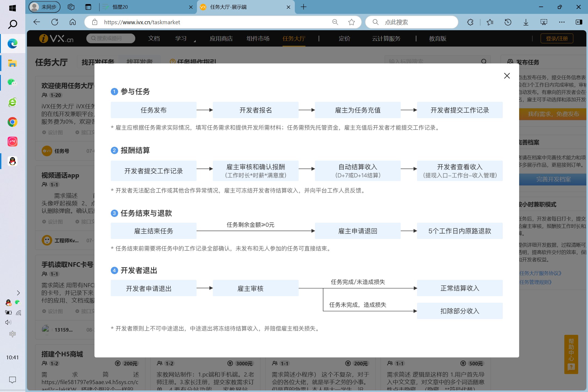588x392 pixels.
Task: Click search icon in 输入标题搜索 field
Action: pyautogui.click(x=484, y=61)
